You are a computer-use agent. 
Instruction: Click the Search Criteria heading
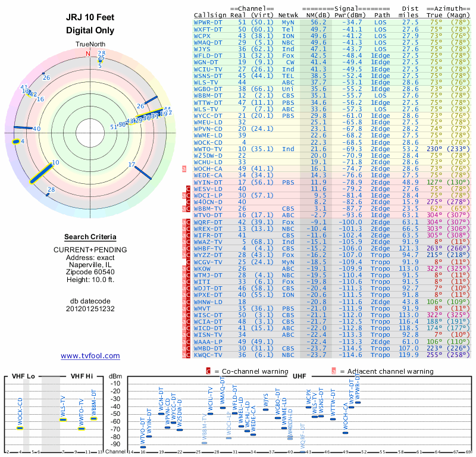tap(90, 237)
